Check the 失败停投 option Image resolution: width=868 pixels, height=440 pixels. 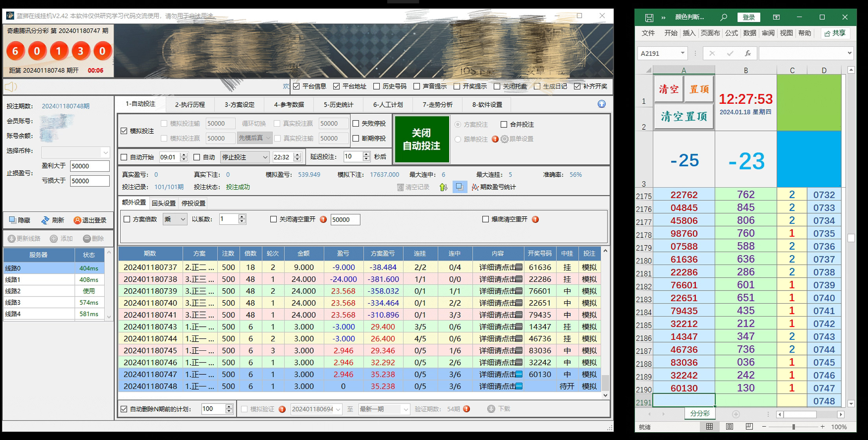356,123
